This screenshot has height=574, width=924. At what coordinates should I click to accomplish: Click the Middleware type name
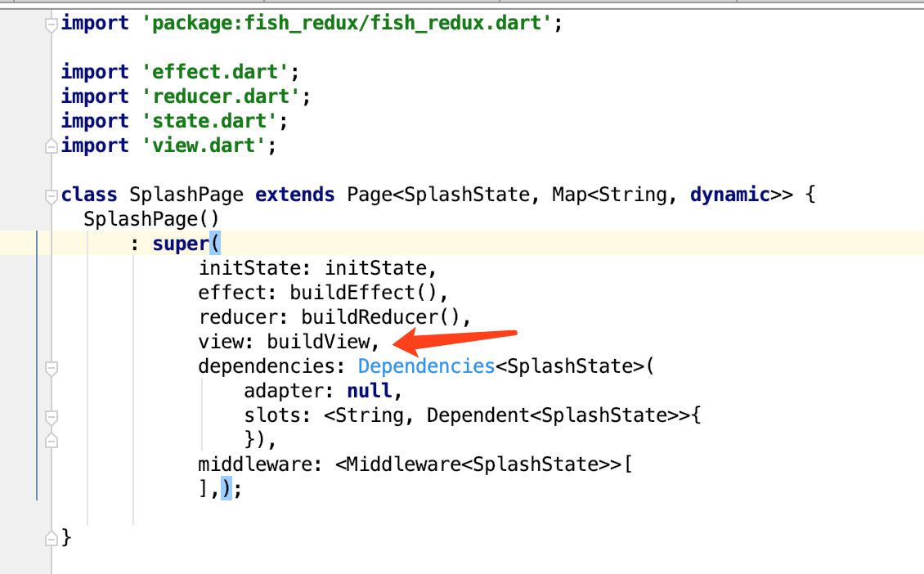click(x=404, y=464)
